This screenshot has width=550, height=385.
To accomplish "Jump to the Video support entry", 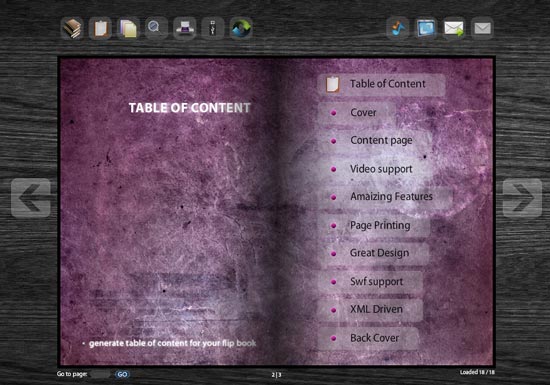I will point(375,169).
